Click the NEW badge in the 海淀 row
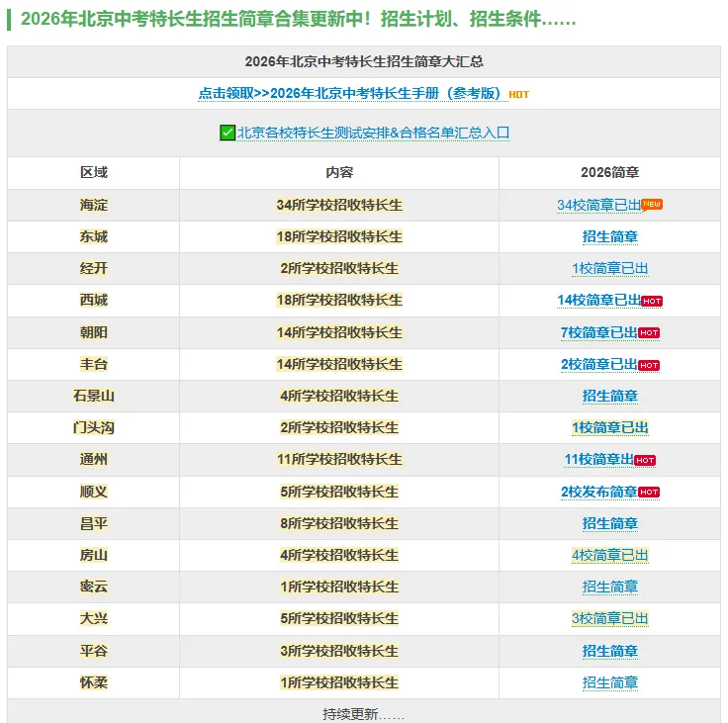This screenshot has width=728, height=723. 652,205
